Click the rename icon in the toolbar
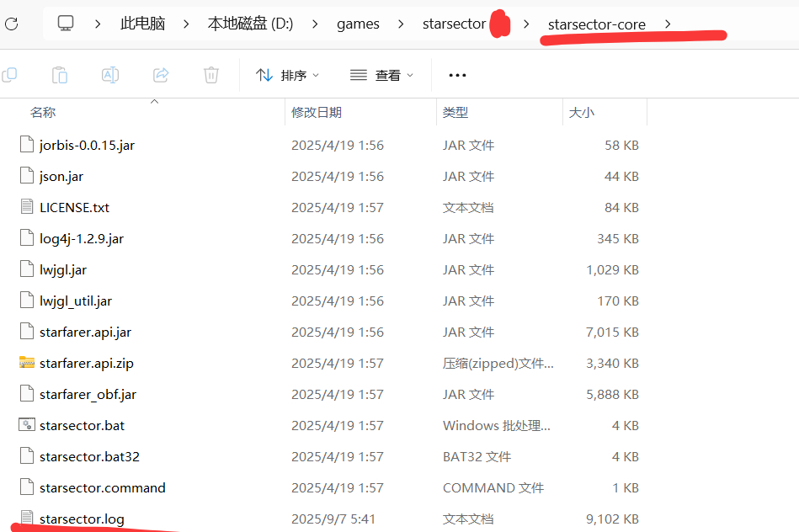 click(110, 75)
